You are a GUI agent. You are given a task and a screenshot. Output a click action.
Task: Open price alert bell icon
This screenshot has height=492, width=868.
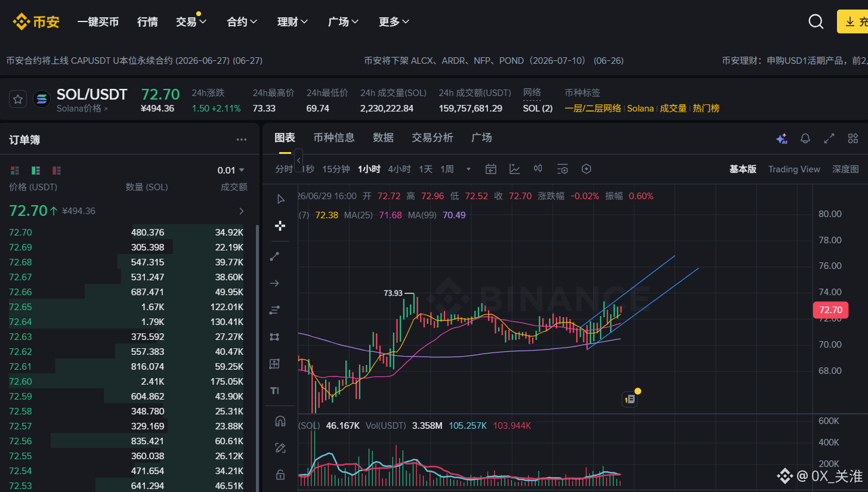(805, 138)
